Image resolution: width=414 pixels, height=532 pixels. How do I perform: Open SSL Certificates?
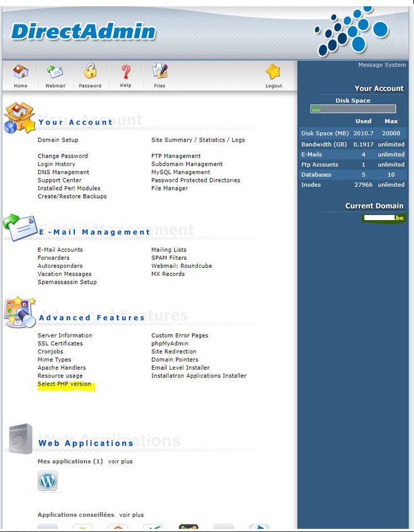click(x=60, y=344)
